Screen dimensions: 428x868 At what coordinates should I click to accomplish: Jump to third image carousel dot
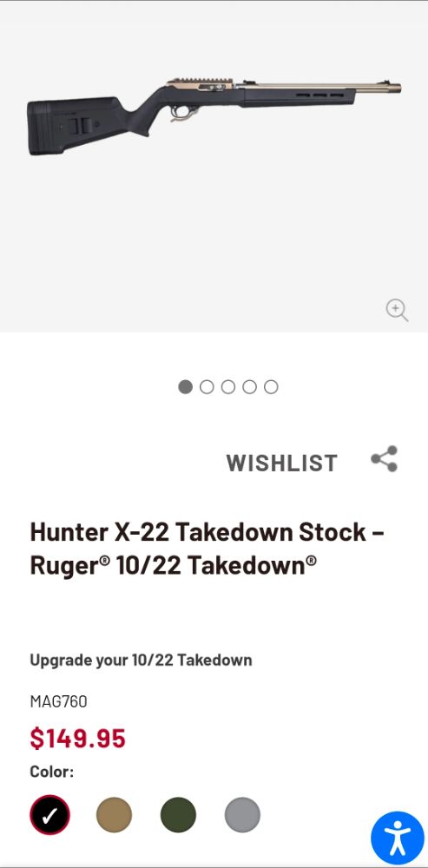(228, 387)
